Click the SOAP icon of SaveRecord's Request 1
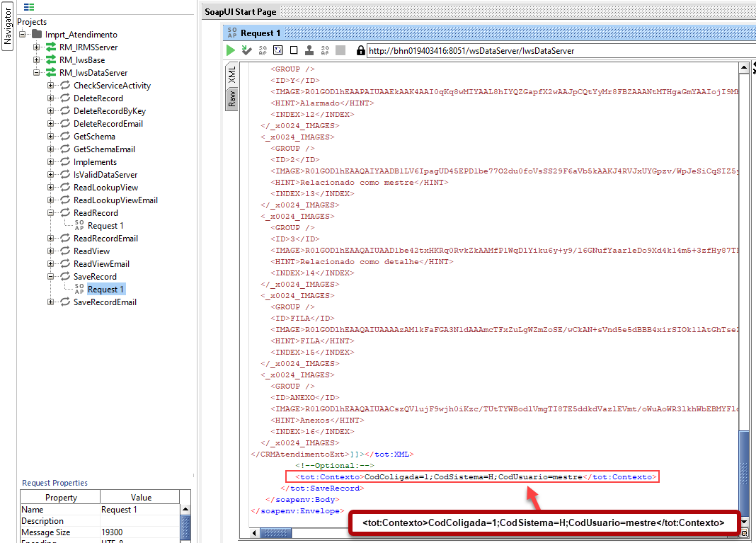Image resolution: width=756 pixels, height=543 pixels. click(79, 289)
